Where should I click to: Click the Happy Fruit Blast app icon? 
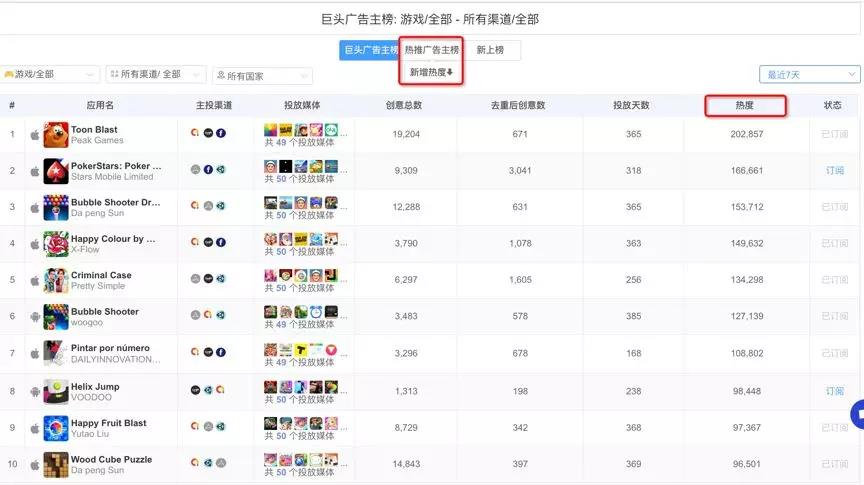click(56, 428)
